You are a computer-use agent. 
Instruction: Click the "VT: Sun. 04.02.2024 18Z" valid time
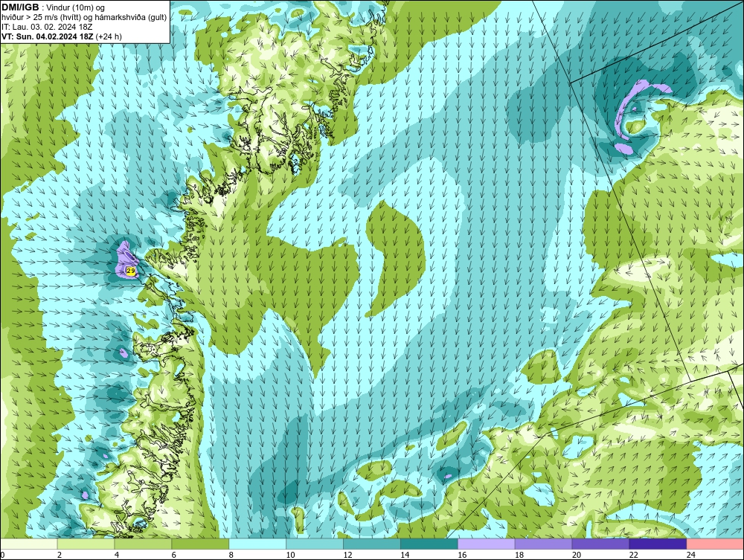48,36
